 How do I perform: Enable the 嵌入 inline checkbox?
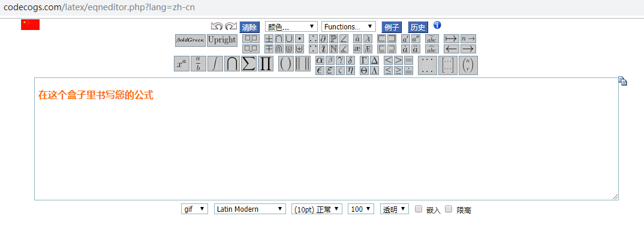pos(419,209)
